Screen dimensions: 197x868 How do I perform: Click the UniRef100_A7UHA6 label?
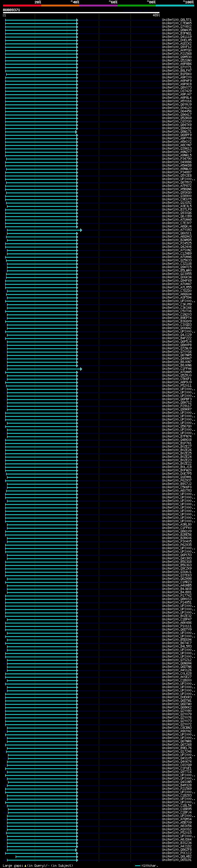click(176, 257)
